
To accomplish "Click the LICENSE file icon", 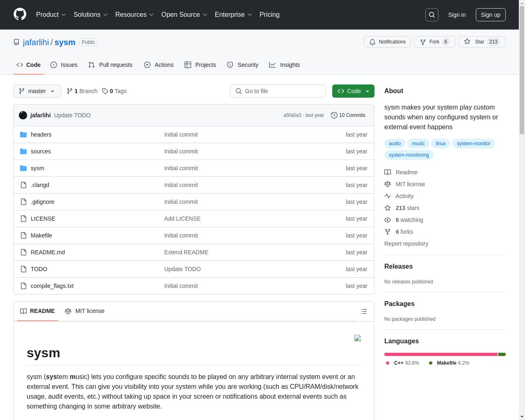I will [23, 219].
